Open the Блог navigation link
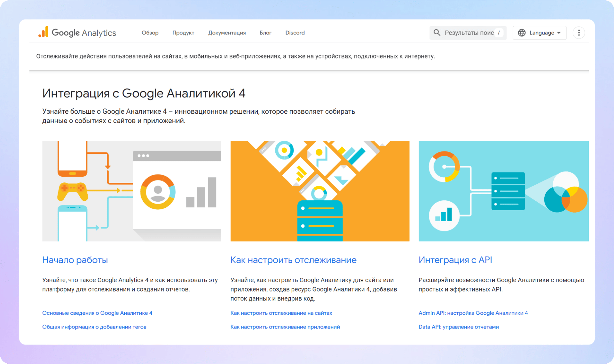The width and height of the screenshot is (614, 364). [x=265, y=33]
